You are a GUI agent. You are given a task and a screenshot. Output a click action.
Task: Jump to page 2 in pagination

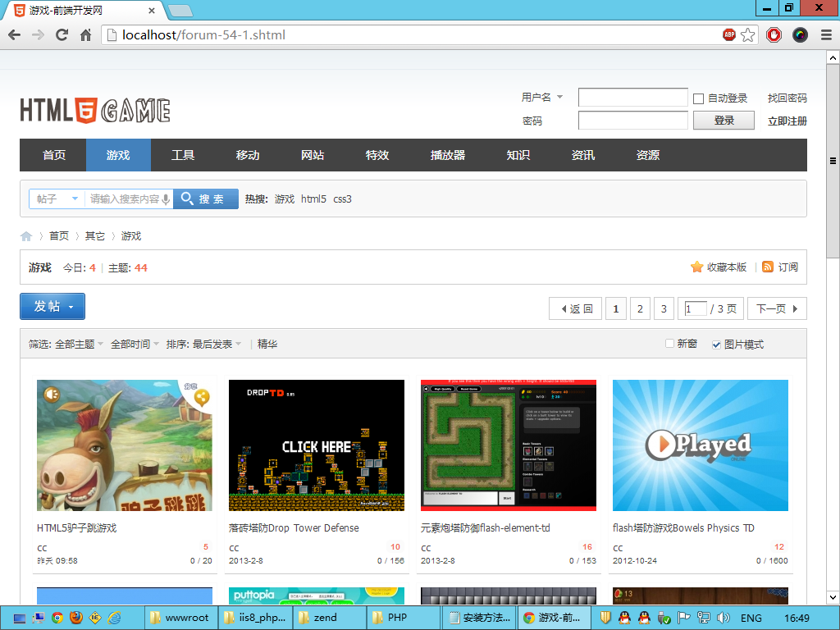(x=640, y=308)
